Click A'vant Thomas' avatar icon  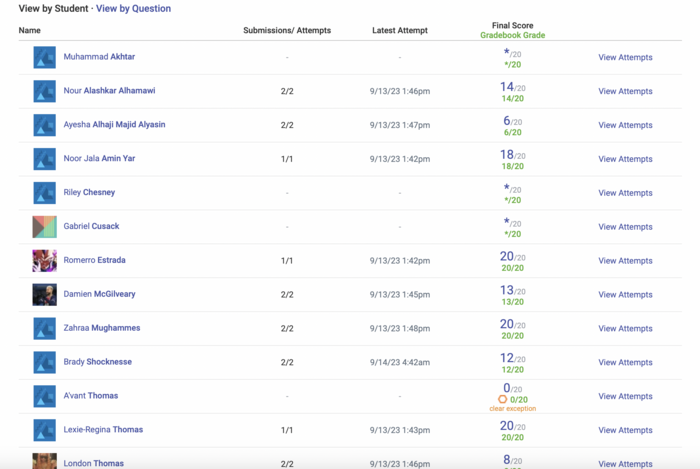[44, 396]
